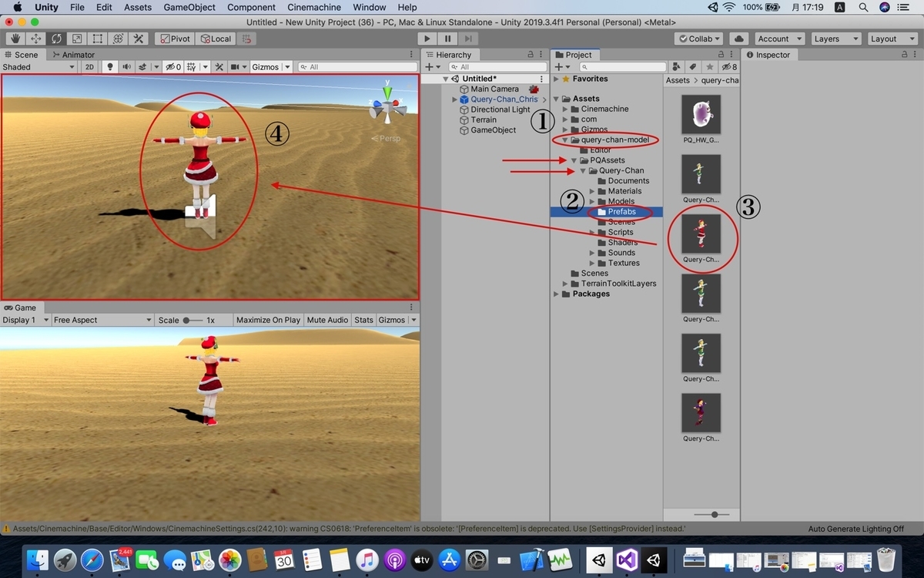Toggle Scene lighting lightbulb
The image size is (924, 578).
click(x=110, y=67)
